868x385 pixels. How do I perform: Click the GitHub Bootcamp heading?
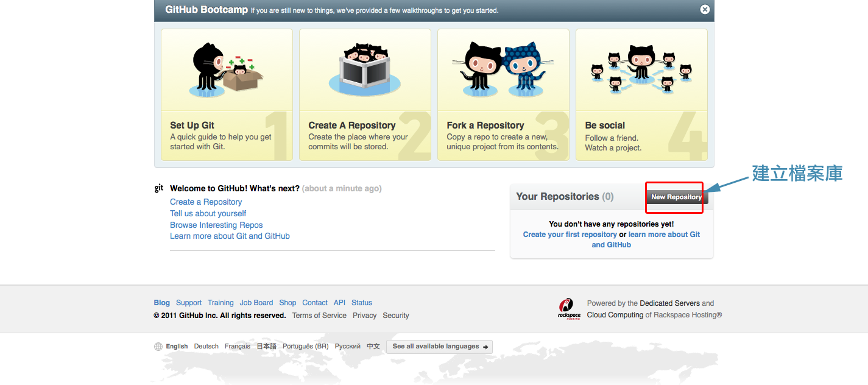(x=206, y=10)
